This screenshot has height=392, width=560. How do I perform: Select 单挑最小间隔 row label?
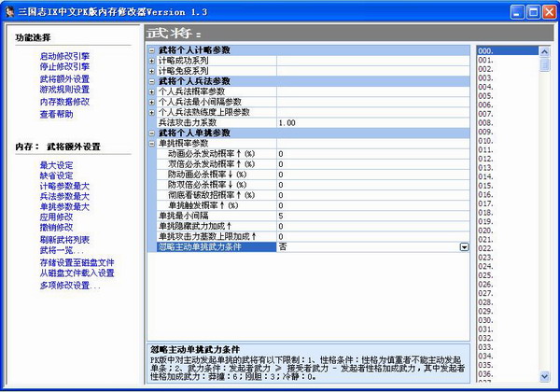tap(217, 216)
